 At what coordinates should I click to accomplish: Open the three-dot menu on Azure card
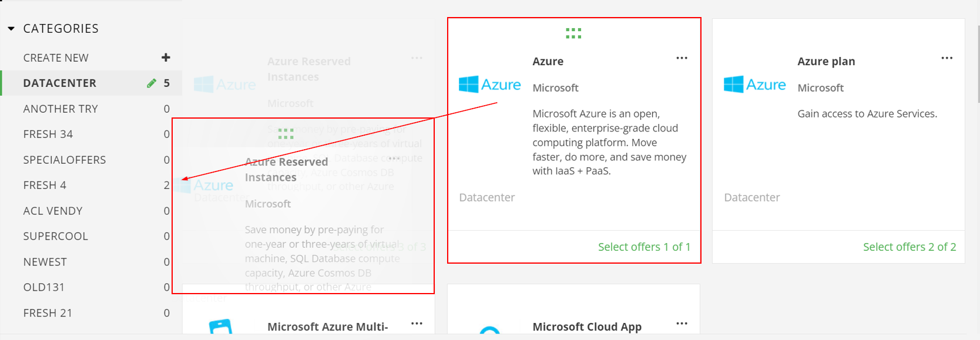[682, 58]
